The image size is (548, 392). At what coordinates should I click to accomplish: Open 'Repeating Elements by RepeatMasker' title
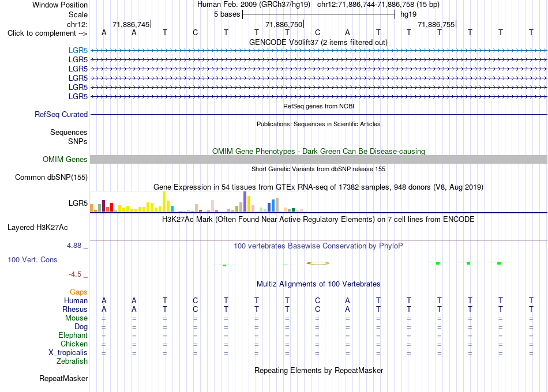[x=318, y=370]
